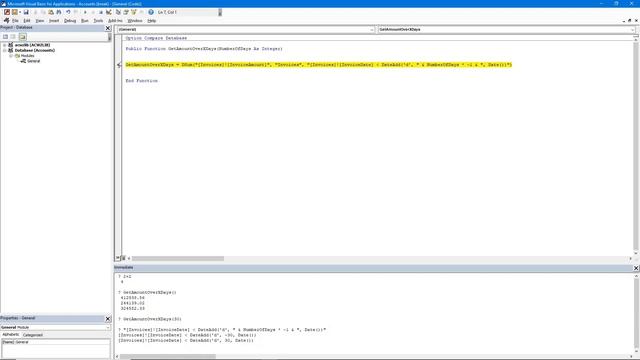Select the acwzlib project in tree
This screenshot has height=360, width=640.
coord(32,45)
